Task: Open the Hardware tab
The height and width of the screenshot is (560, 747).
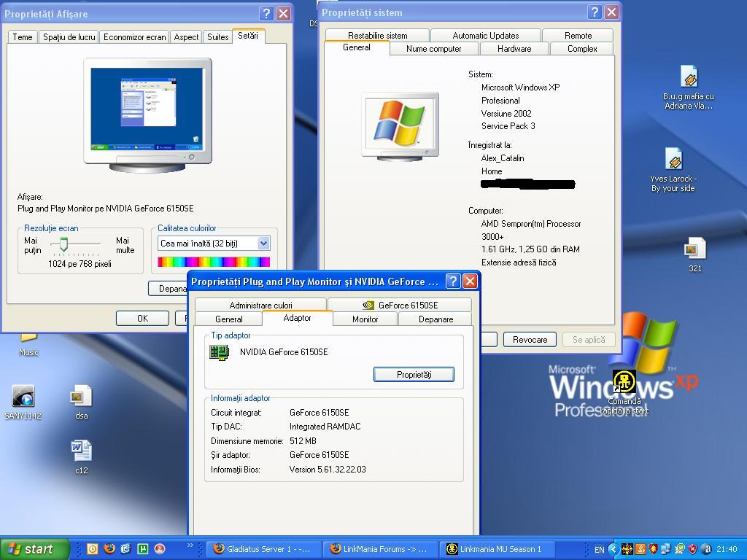Action: pyautogui.click(x=514, y=49)
